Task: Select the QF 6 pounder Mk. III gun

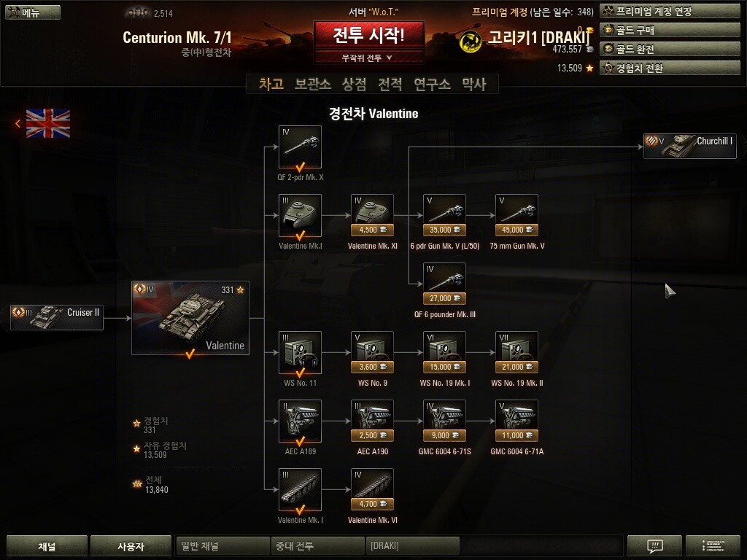Action: point(444,284)
